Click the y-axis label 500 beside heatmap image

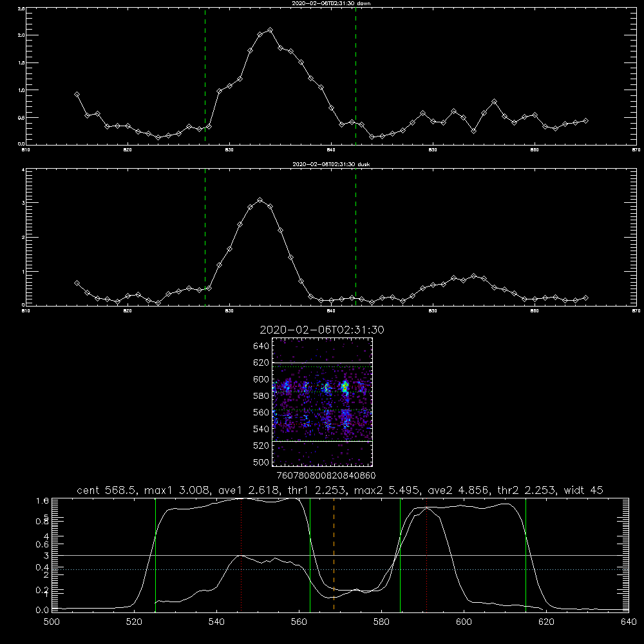pos(261,462)
